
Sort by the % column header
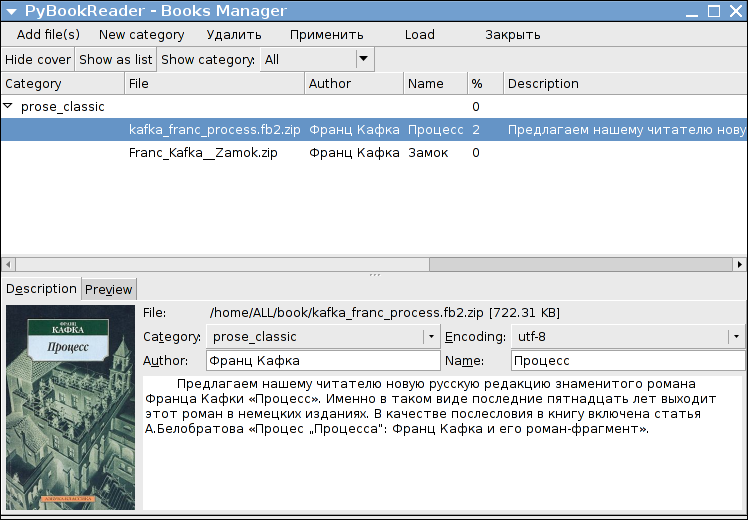point(485,83)
